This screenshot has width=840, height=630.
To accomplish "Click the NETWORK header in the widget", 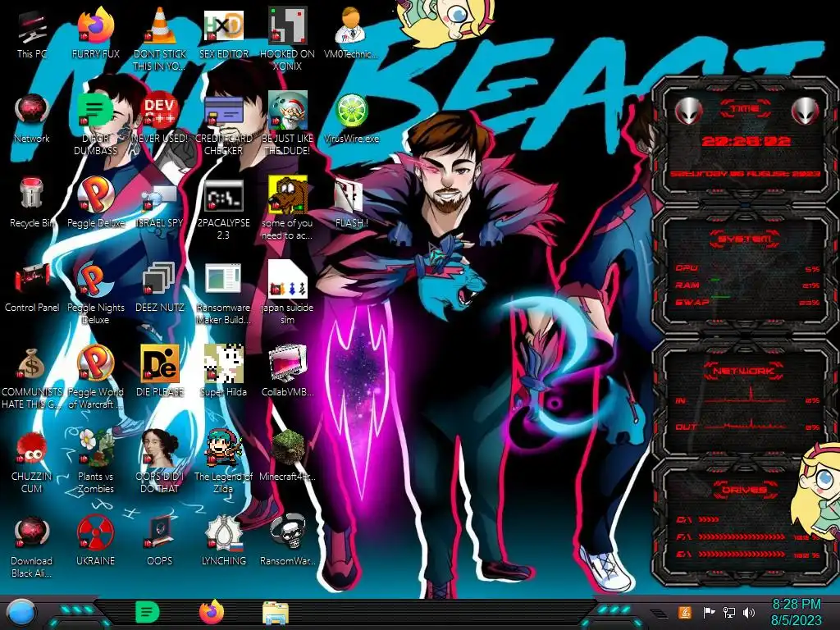I will pyautogui.click(x=745, y=370).
